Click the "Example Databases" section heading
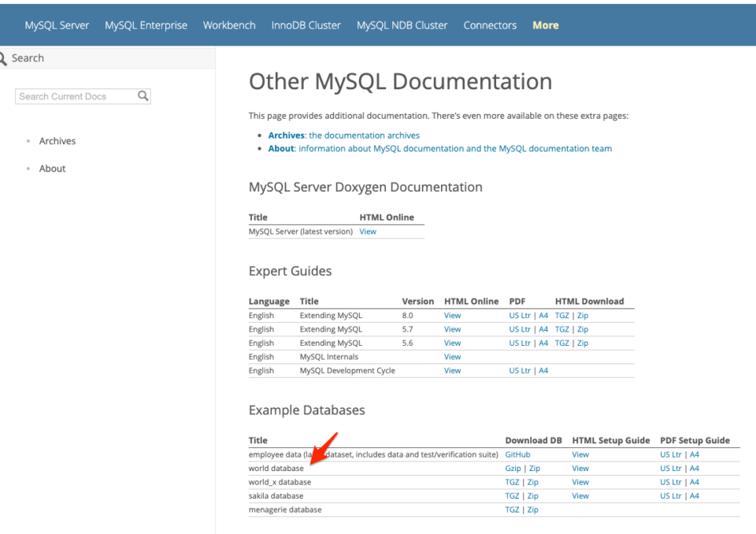 pos(306,410)
